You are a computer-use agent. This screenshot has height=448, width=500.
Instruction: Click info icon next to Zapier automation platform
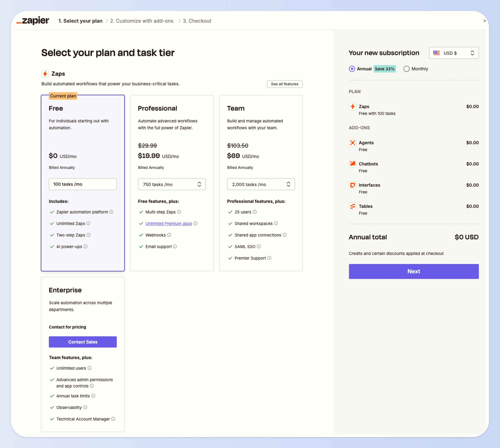(x=111, y=212)
